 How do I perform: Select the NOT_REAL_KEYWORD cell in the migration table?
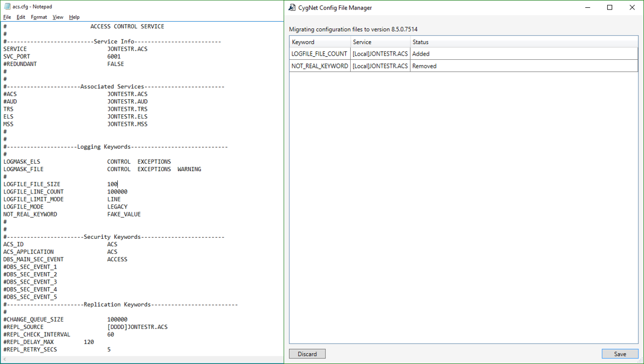click(x=319, y=66)
